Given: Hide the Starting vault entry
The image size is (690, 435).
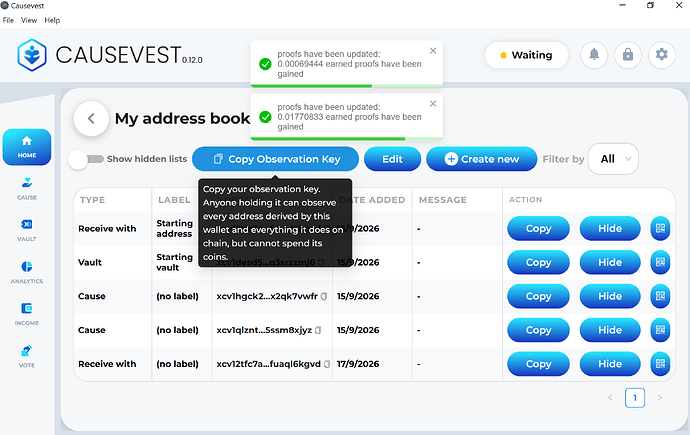Looking at the screenshot, I should [610, 262].
